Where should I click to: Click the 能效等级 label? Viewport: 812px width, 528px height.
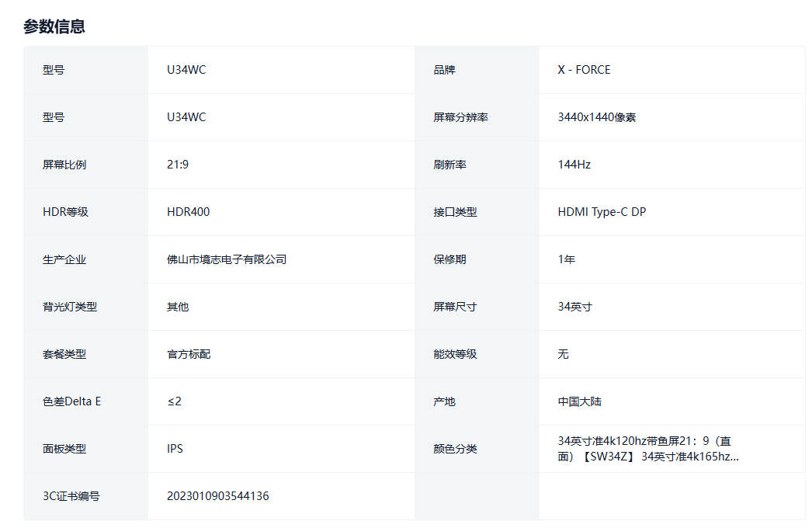point(455,354)
